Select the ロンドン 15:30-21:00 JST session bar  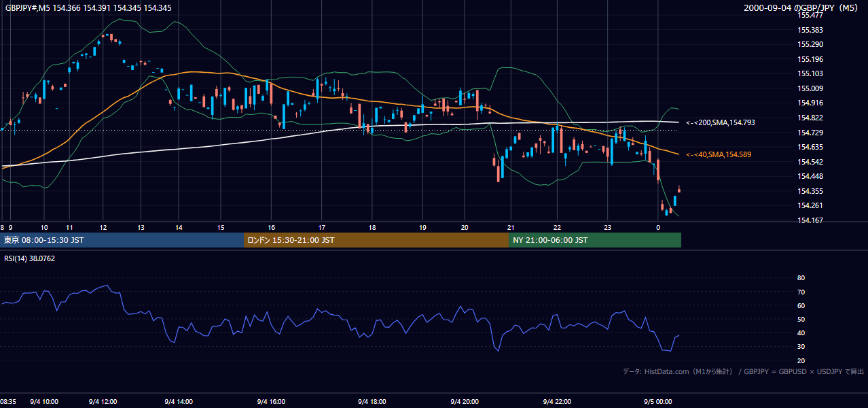(376, 240)
